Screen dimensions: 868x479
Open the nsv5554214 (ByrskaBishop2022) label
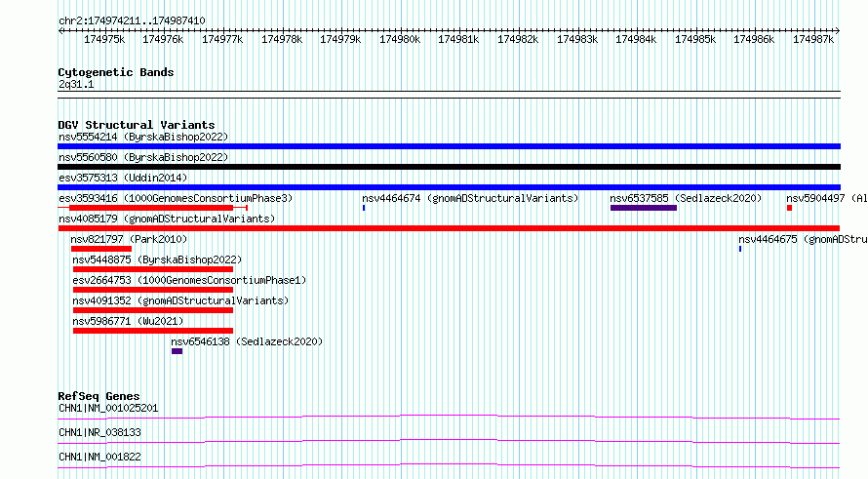click(x=143, y=137)
